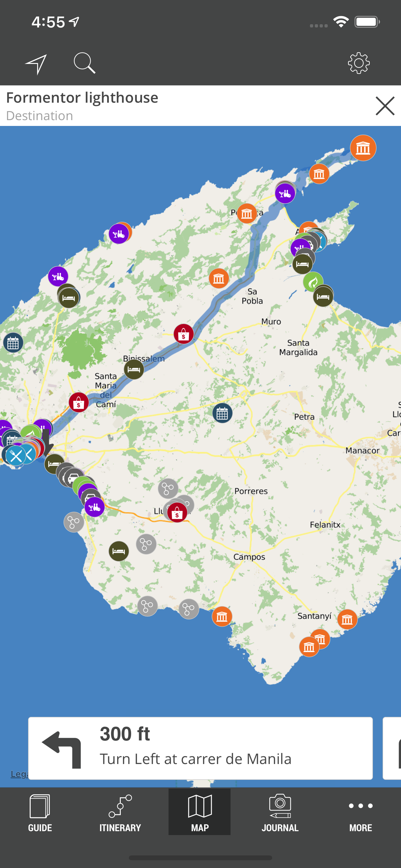Tap the Muro town label
401x868 pixels.
[271, 322]
